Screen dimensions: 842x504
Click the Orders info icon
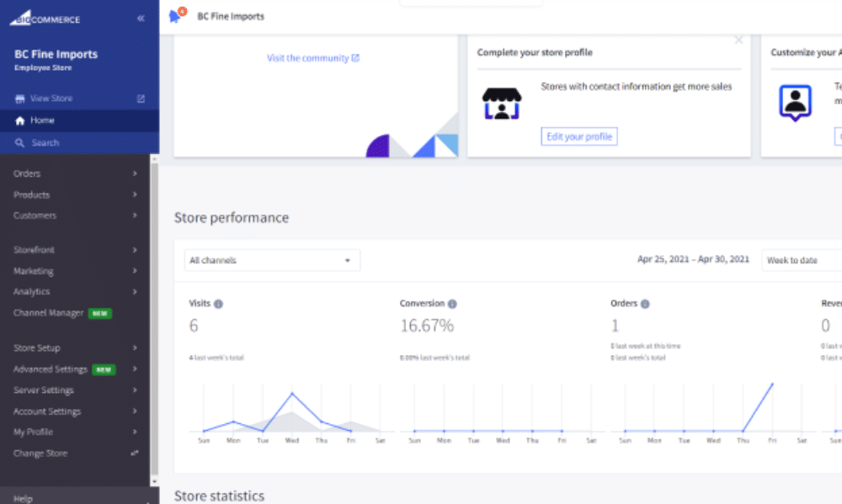click(x=645, y=304)
